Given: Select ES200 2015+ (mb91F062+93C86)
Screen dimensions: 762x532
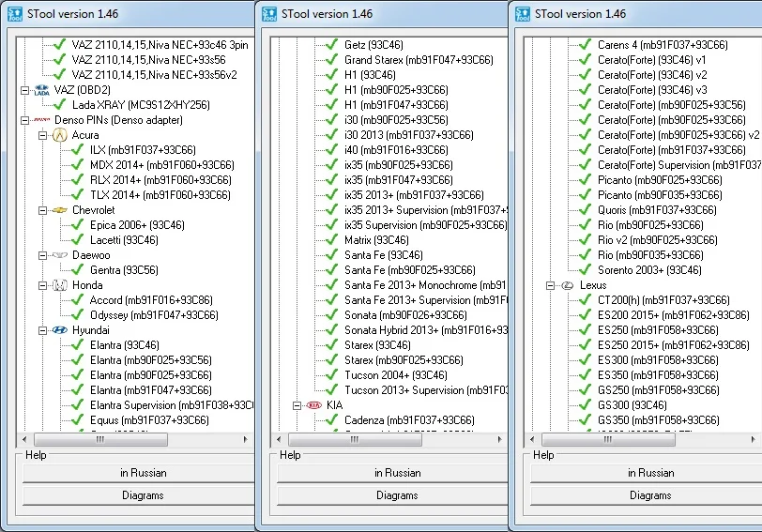Looking at the screenshot, I should [x=674, y=315].
